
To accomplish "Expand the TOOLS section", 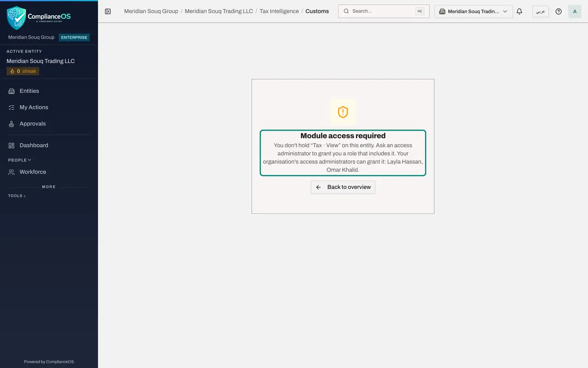I will pos(17,196).
